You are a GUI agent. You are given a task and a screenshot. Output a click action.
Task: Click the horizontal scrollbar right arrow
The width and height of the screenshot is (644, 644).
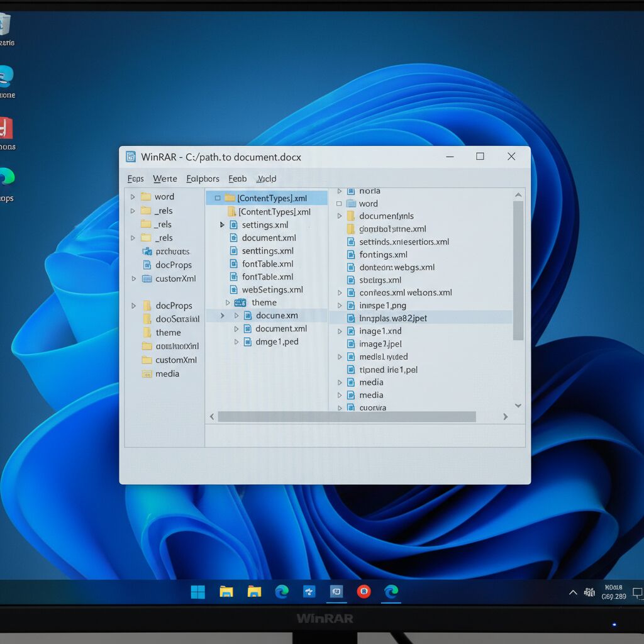pyautogui.click(x=505, y=416)
